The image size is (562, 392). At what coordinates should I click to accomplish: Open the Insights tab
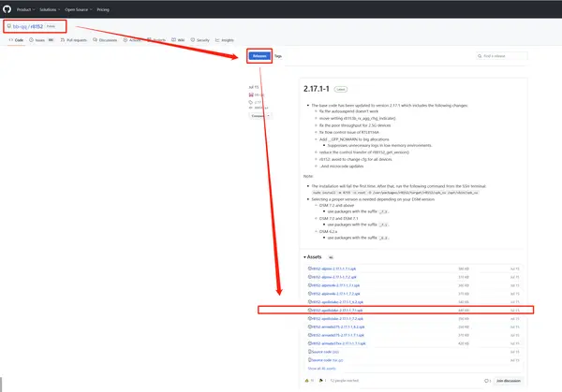[x=225, y=40]
